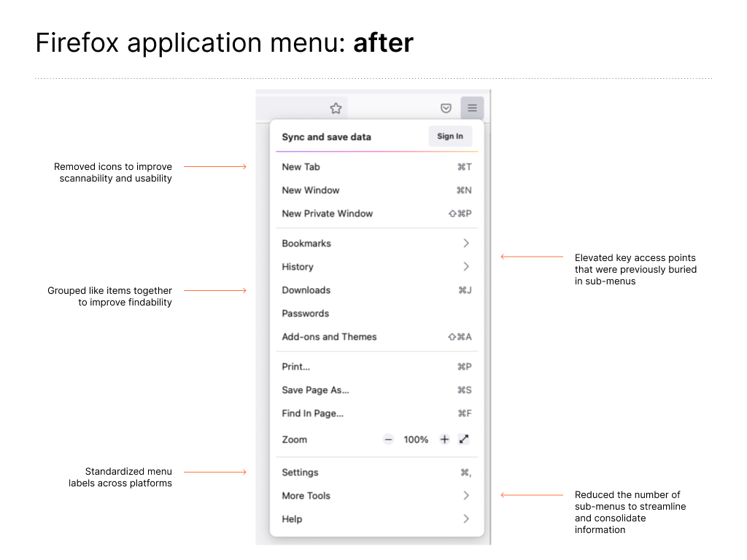The image size is (747, 560).
Task: Reset zoom by clicking 100% label
Action: (x=416, y=440)
